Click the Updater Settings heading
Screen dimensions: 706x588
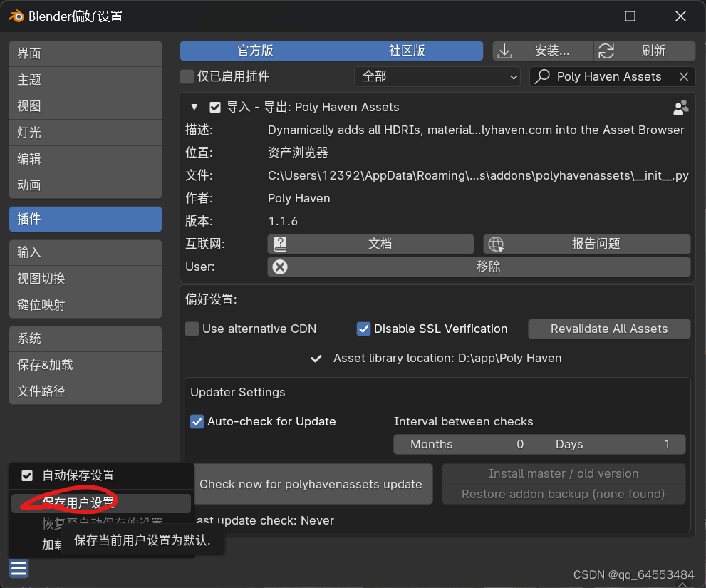238,393
